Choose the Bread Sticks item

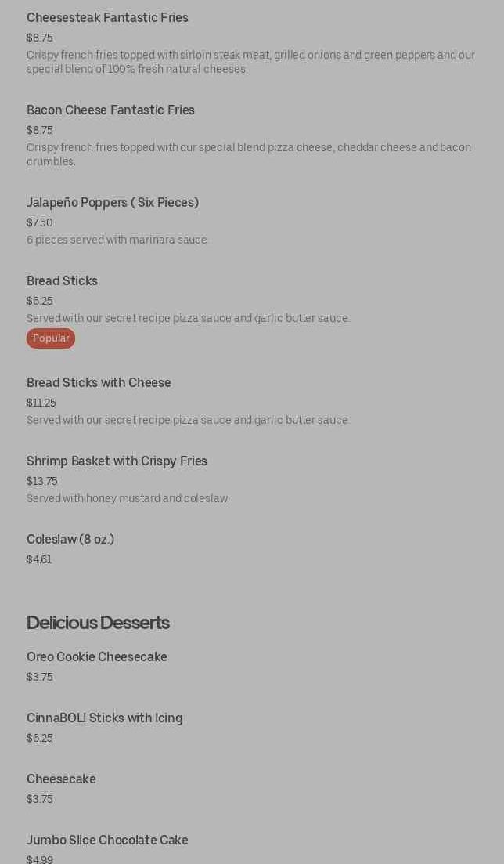(x=62, y=281)
